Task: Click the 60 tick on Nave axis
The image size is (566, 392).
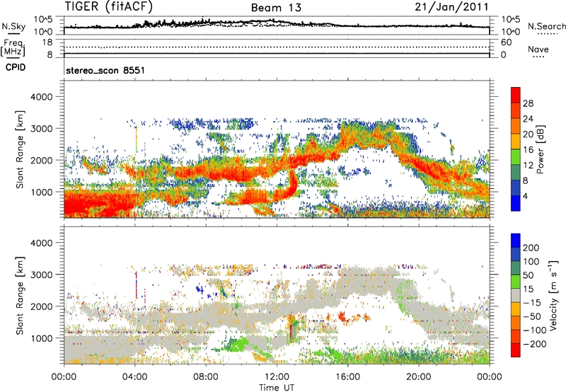Action: 506,42
